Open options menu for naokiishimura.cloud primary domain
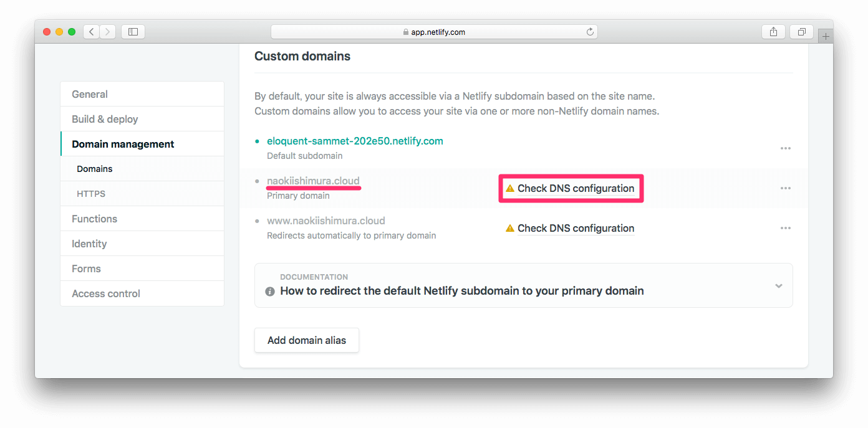The height and width of the screenshot is (428, 868). (x=786, y=188)
